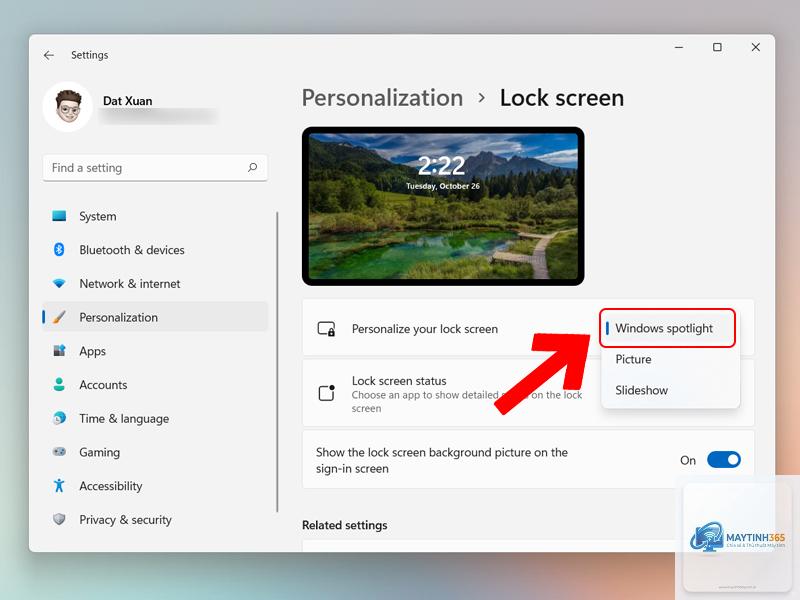Open Gaming settings category

coord(155,452)
